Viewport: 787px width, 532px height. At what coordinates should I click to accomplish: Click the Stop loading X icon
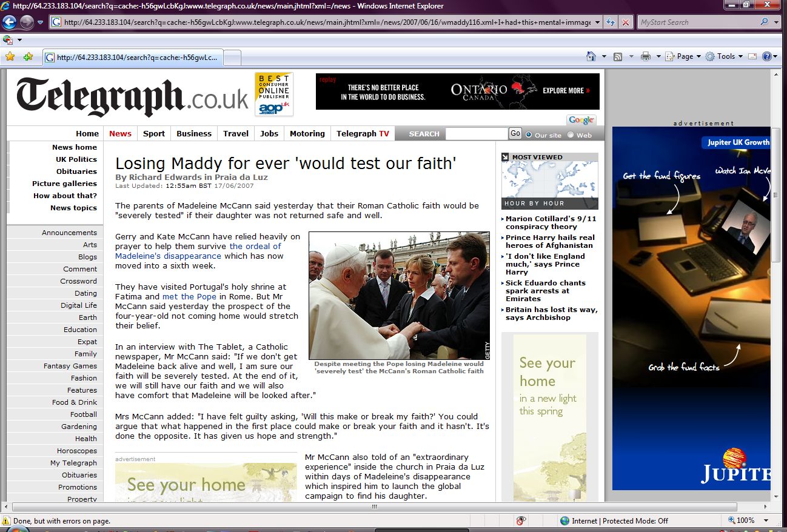tap(626, 22)
